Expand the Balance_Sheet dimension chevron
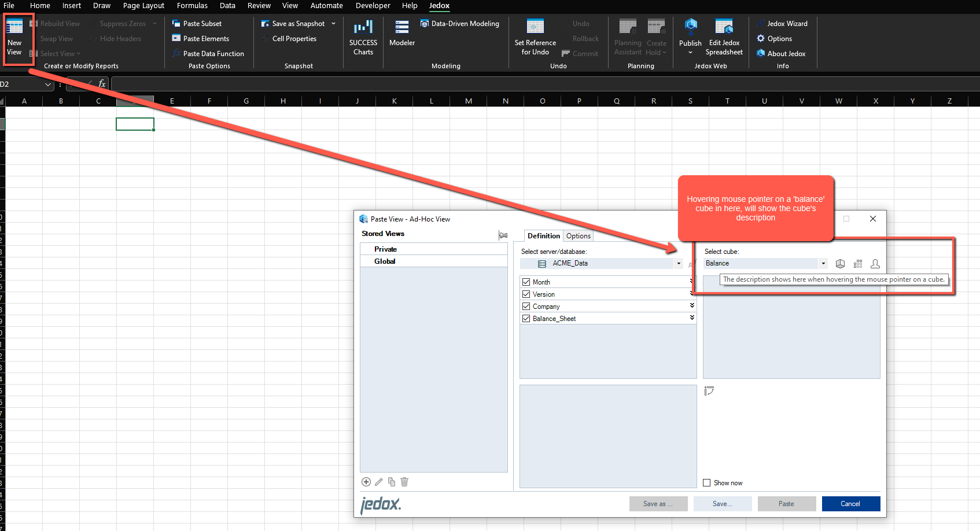Image resolution: width=980 pixels, height=531 pixels. pyautogui.click(x=692, y=318)
